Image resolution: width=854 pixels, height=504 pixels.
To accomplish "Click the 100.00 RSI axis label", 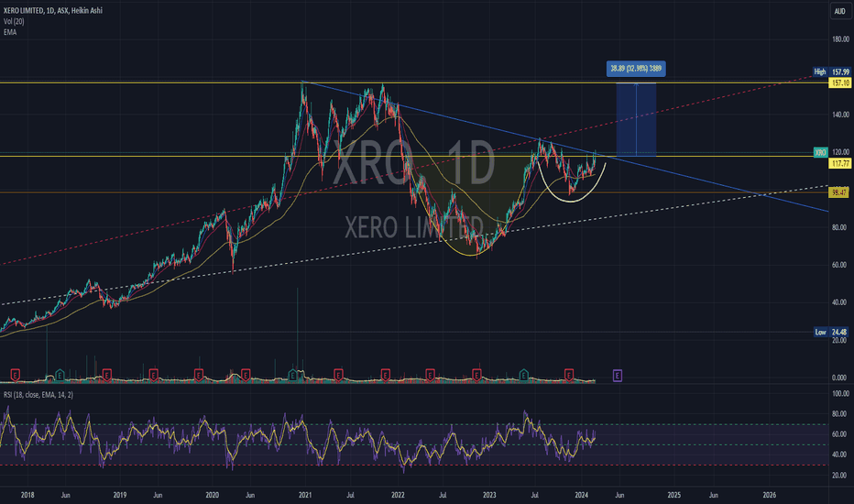I will [840, 393].
